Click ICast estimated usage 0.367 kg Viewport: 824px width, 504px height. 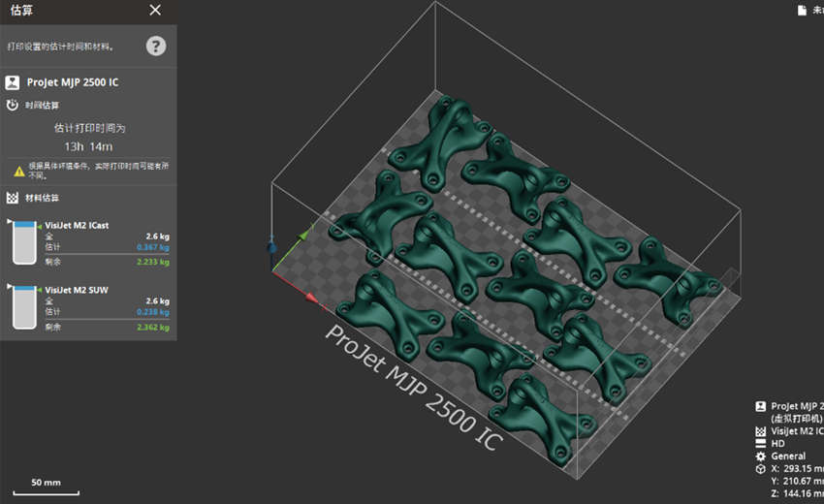pos(153,247)
